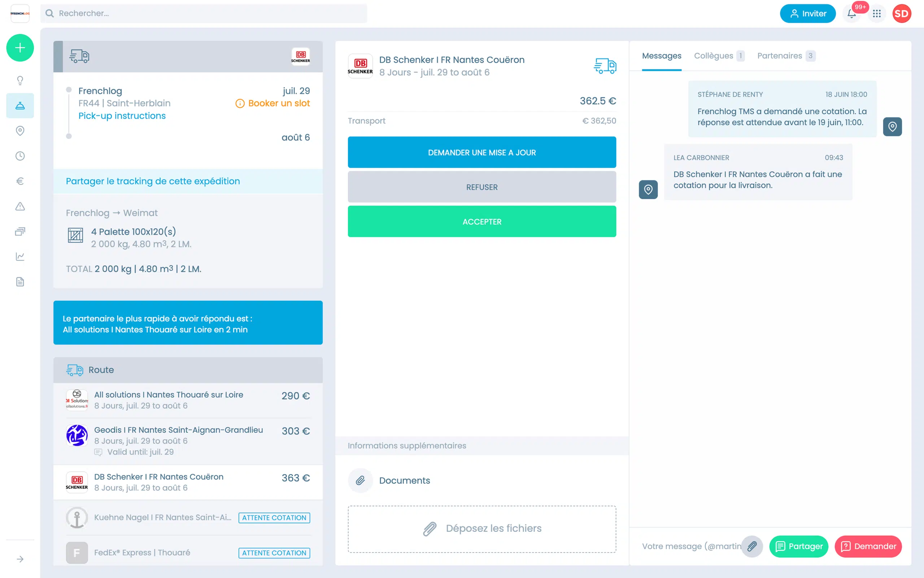
Task: Click the red Demander button
Action: 868,546
